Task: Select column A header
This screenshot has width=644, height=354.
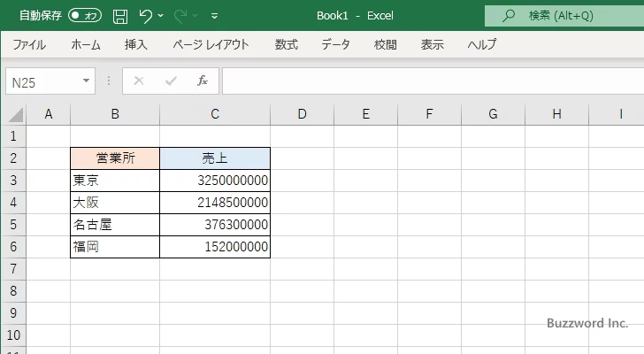Action: pyautogui.click(x=49, y=114)
